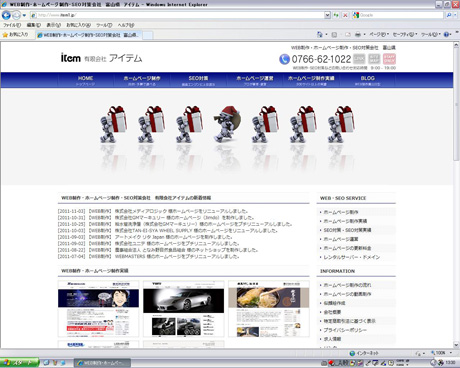The width and height of the screenshot is (460, 368).
Task: Open Favorites with the star button
Action: 16,34
